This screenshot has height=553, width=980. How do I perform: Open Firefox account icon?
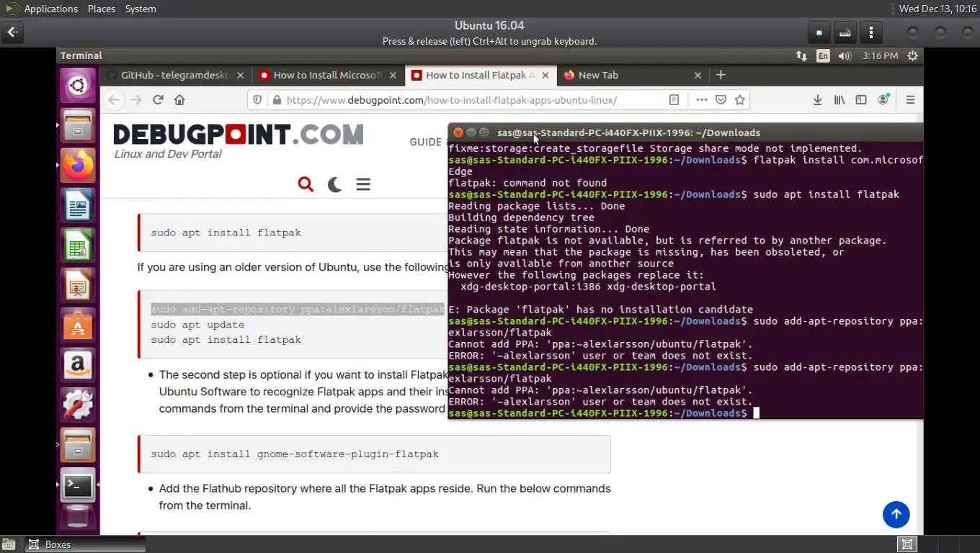(x=883, y=100)
